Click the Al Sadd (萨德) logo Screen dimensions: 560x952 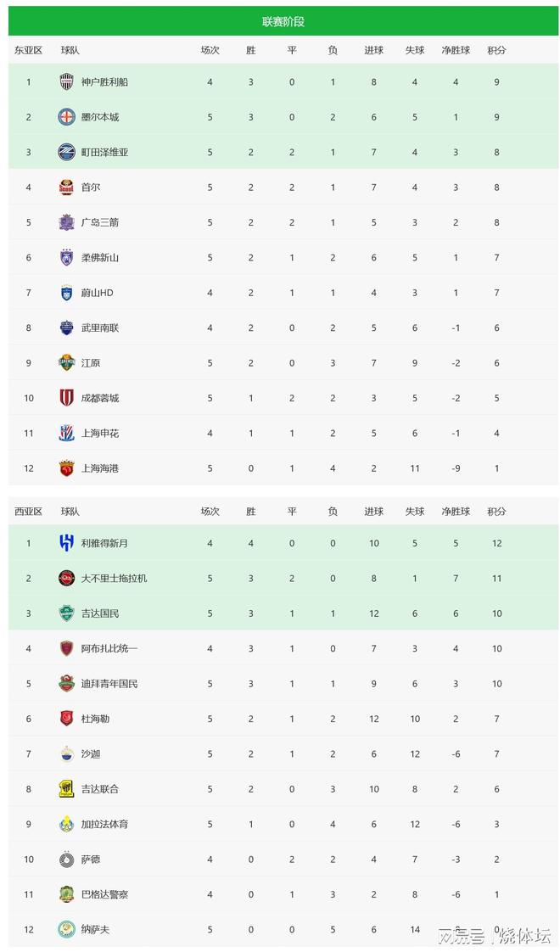(66, 860)
